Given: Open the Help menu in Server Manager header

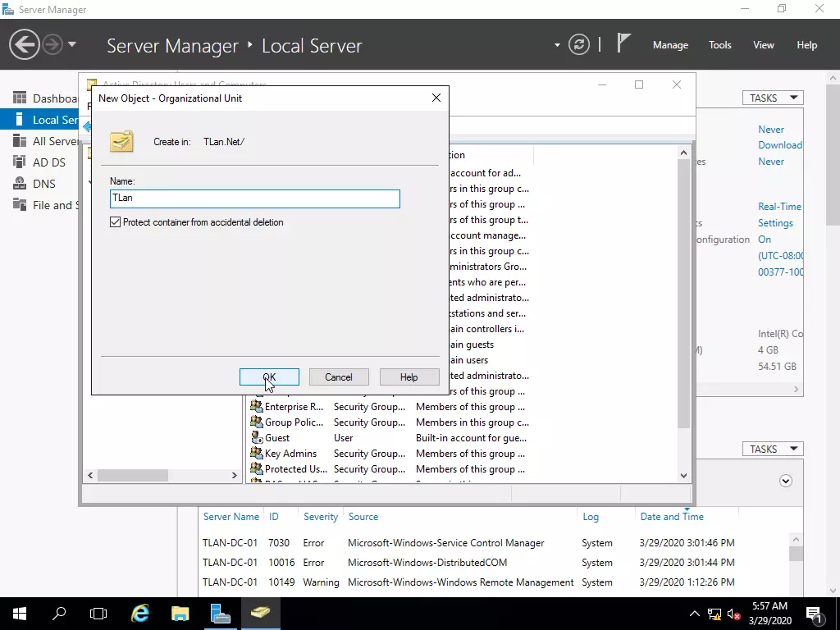Looking at the screenshot, I should [x=806, y=45].
